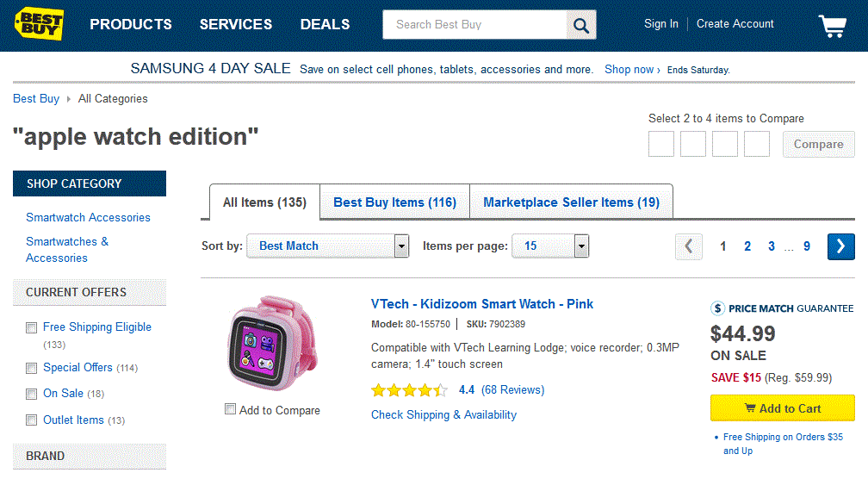Image resolution: width=868 pixels, height=479 pixels.
Task: Select the Marketplace Seller Items tab
Action: coord(571,202)
